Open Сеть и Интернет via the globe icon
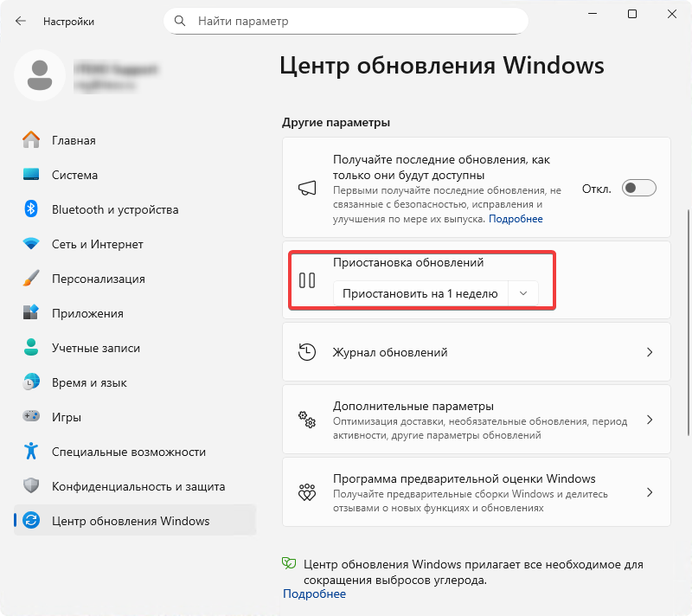The height and width of the screenshot is (616, 692). tap(29, 244)
